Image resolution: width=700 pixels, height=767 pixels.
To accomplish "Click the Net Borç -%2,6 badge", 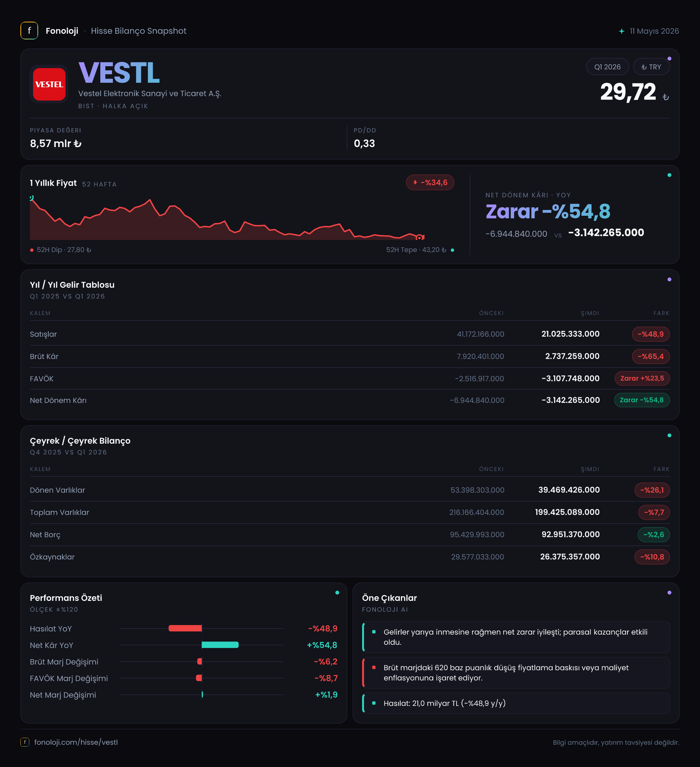I will (x=654, y=535).
